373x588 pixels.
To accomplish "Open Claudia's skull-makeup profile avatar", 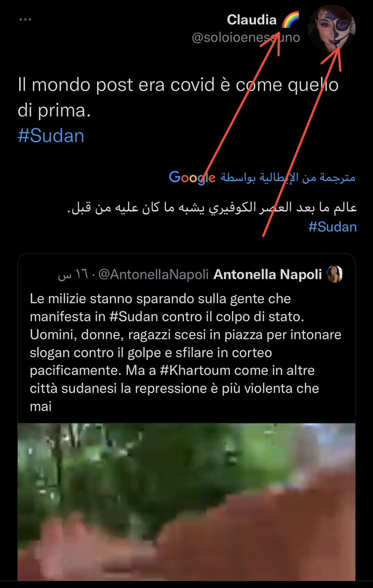I will (x=331, y=28).
